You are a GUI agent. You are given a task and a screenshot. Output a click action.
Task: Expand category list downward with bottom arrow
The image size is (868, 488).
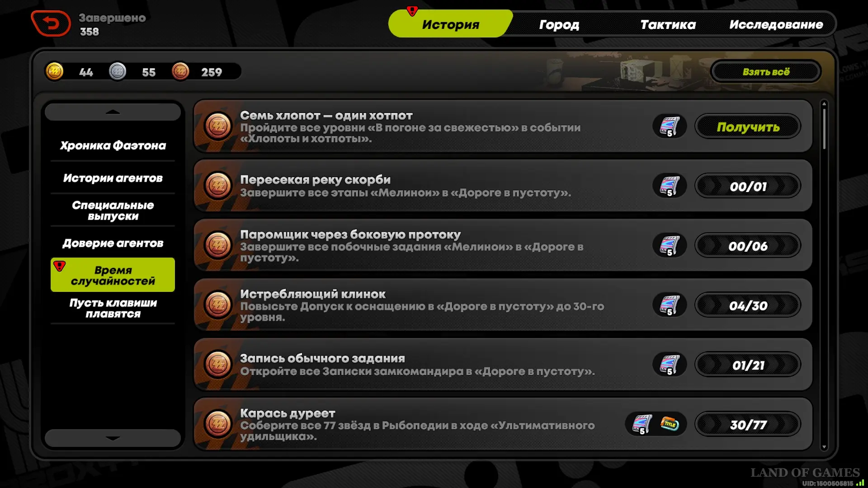coord(113,438)
